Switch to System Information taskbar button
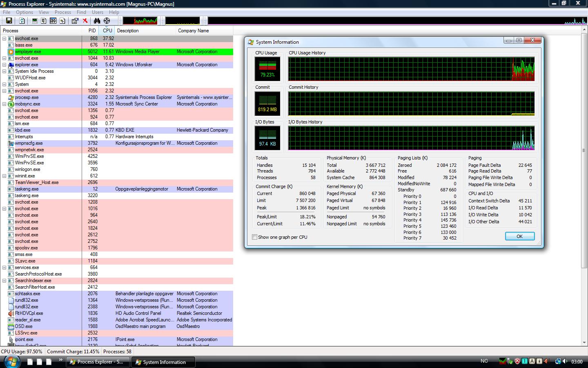This screenshot has width=588, height=368. [163, 362]
